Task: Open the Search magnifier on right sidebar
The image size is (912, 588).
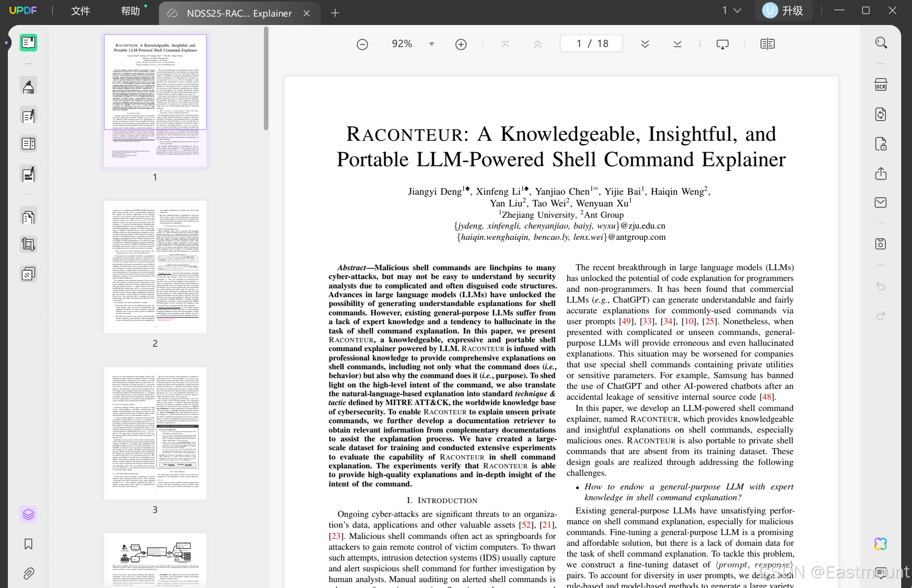Action: [x=881, y=43]
